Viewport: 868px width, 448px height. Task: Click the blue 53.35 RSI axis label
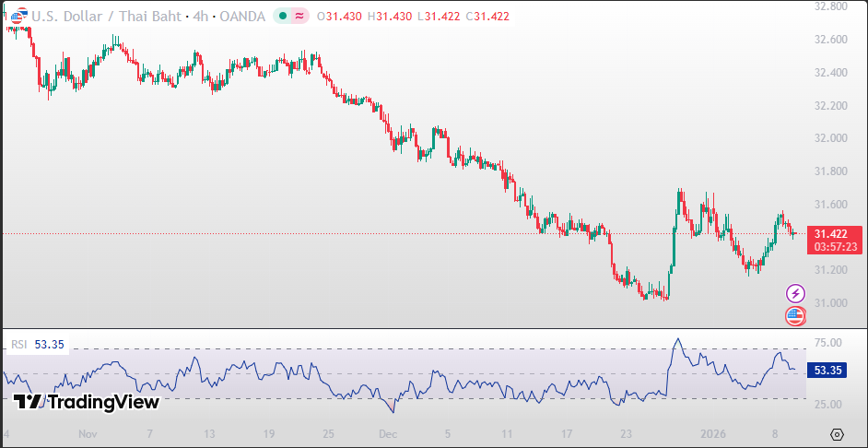829,371
